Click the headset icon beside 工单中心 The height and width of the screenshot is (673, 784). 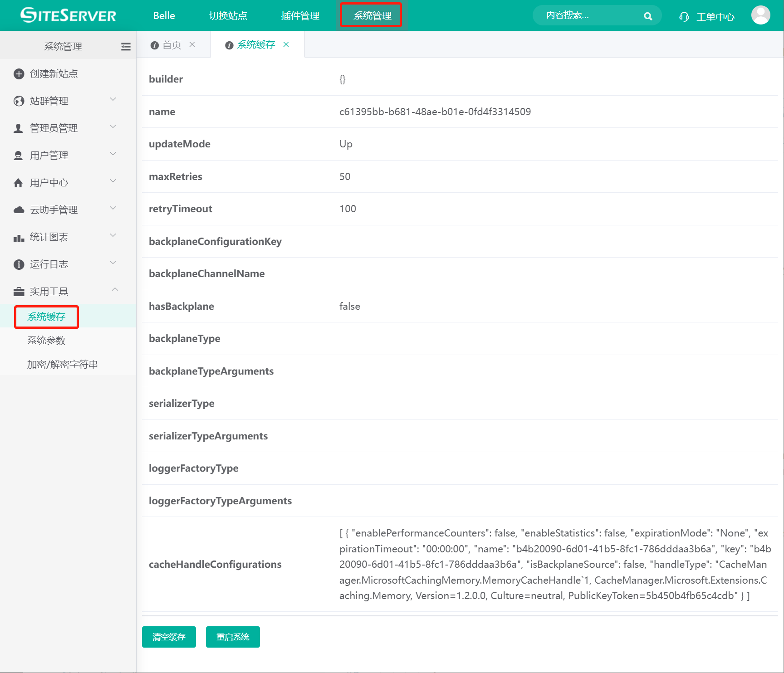(684, 17)
